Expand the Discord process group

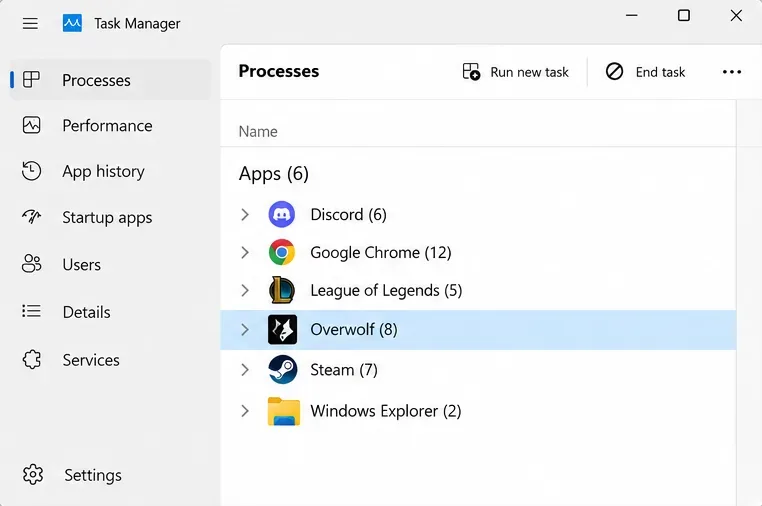click(245, 214)
